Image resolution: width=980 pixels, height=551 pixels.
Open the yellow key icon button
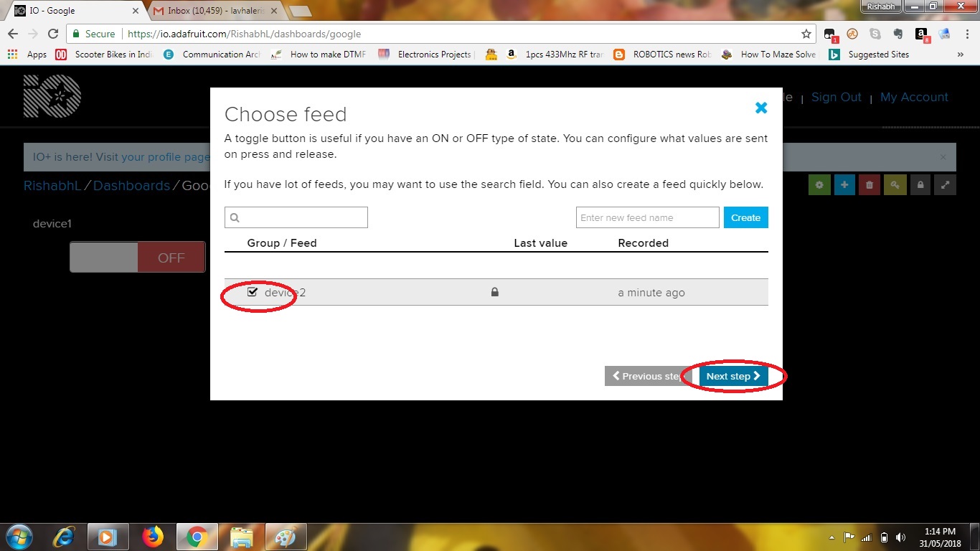[895, 185]
